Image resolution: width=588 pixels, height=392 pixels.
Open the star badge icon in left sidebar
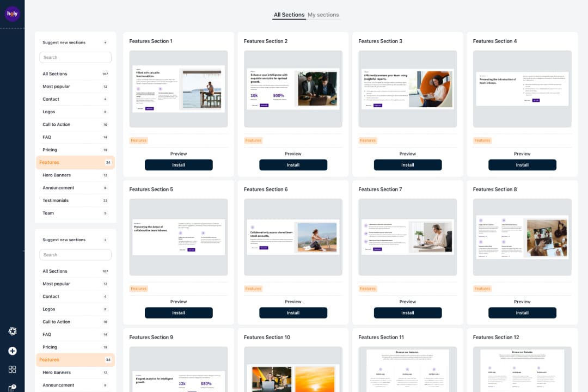(x=13, y=331)
